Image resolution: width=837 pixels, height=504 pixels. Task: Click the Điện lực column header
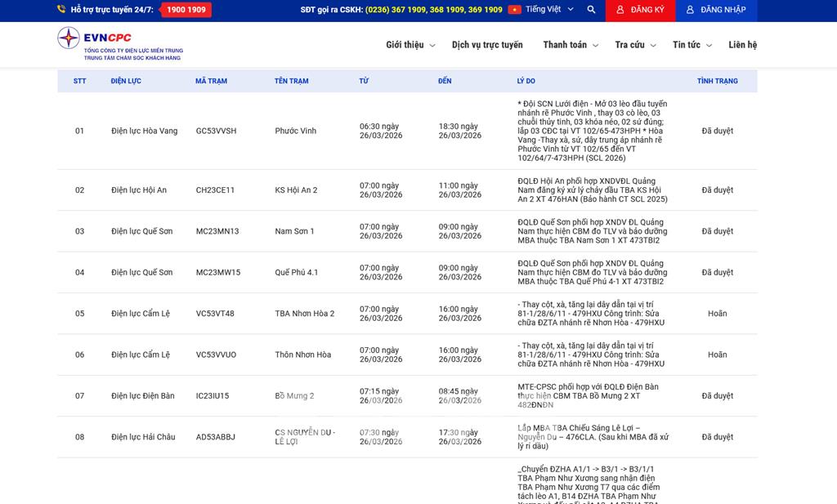click(126, 81)
